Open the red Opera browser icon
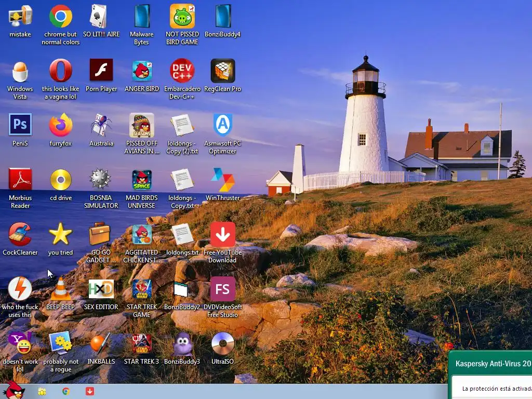Screen dimensions: 532x399 pos(60,71)
